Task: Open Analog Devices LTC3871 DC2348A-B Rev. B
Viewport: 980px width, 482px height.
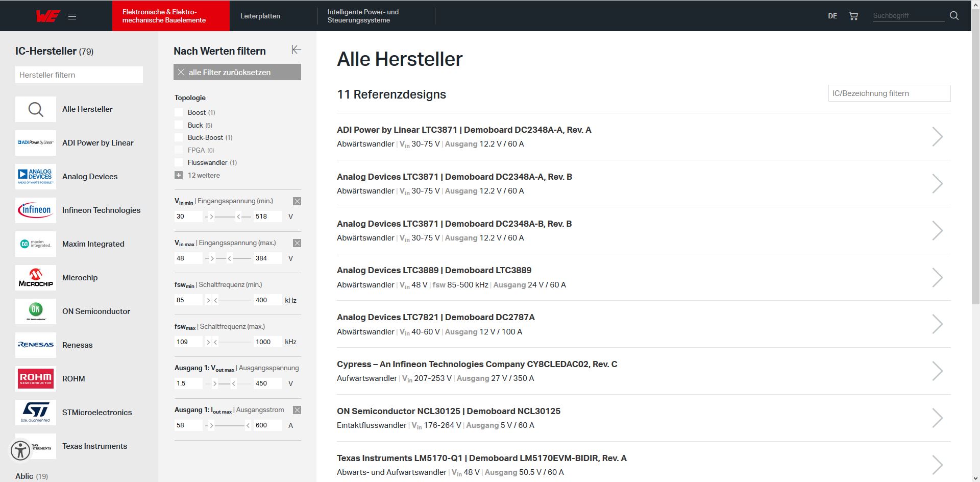Action: (454, 224)
